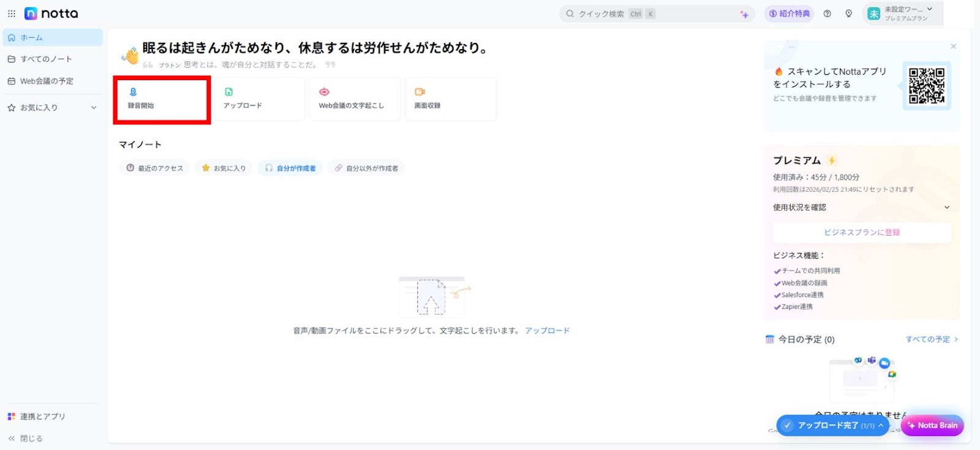The image size is (980, 450).
Task: Click the home icon in sidebar
Action: pyautogui.click(x=12, y=38)
